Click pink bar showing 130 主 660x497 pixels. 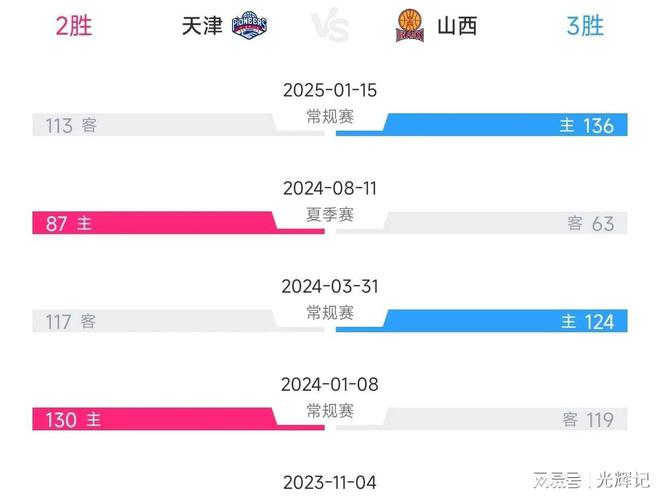178,419
